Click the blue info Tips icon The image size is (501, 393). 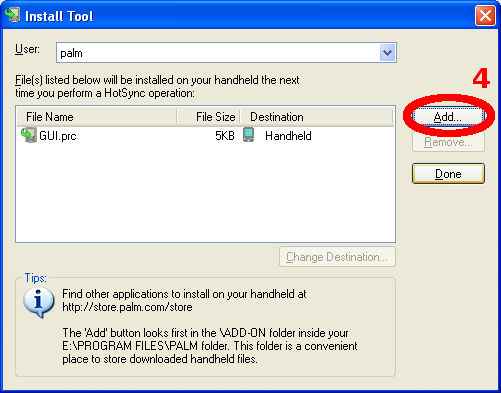pos(39,302)
